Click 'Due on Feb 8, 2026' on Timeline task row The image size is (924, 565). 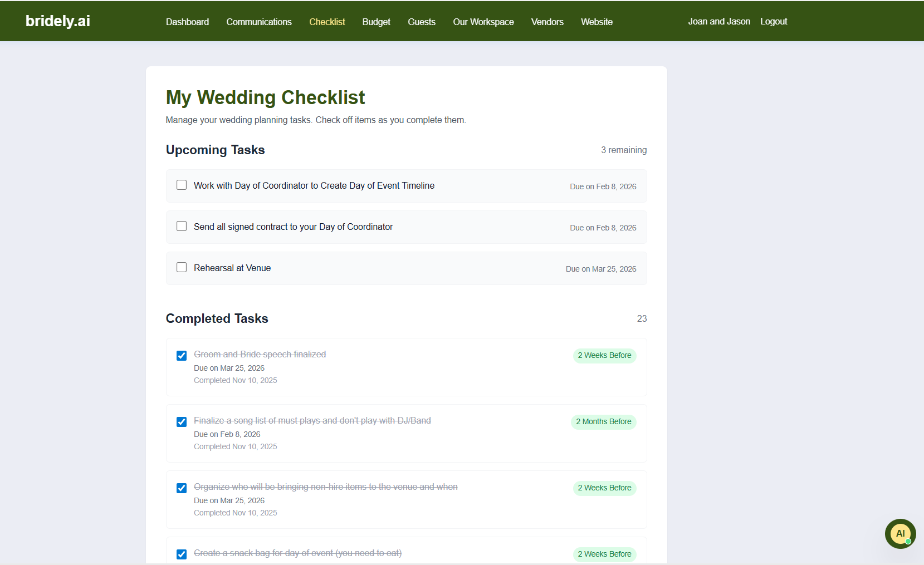click(603, 186)
